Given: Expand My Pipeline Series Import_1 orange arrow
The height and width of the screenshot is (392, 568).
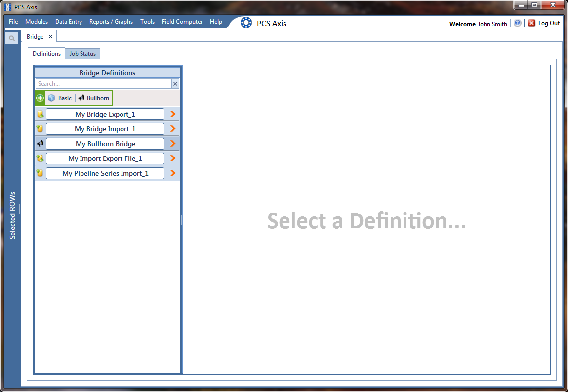Looking at the screenshot, I should [173, 173].
